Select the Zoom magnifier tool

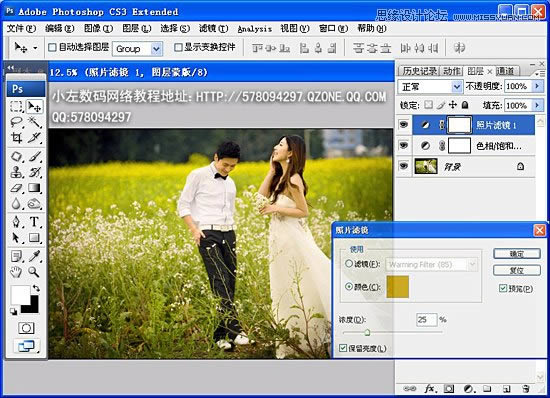click(x=34, y=272)
